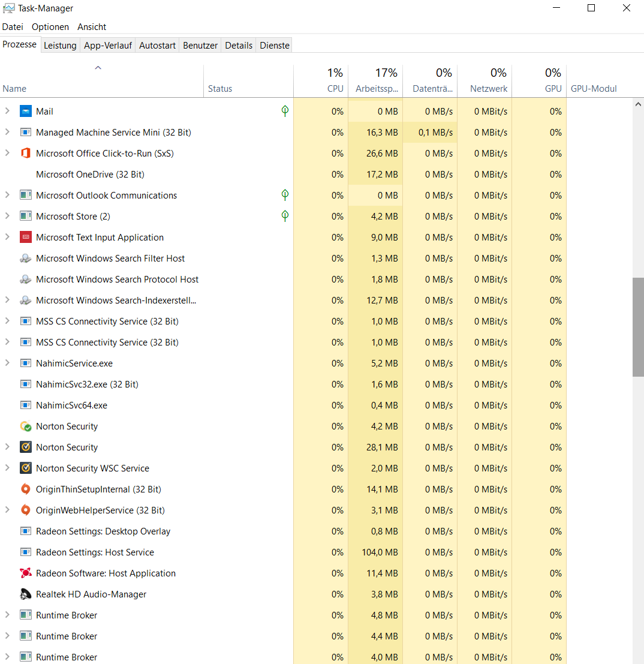Click the green leaf status icon for Mail
This screenshot has width=644, height=664.
click(x=285, y=111)
